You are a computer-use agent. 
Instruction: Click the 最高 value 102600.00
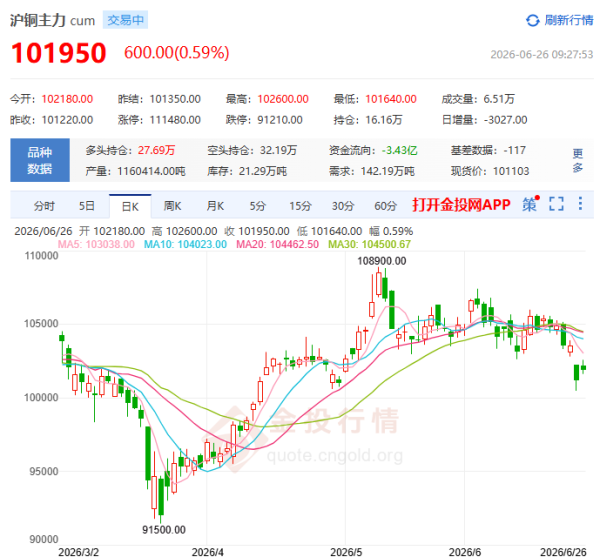tap(283, 99)
